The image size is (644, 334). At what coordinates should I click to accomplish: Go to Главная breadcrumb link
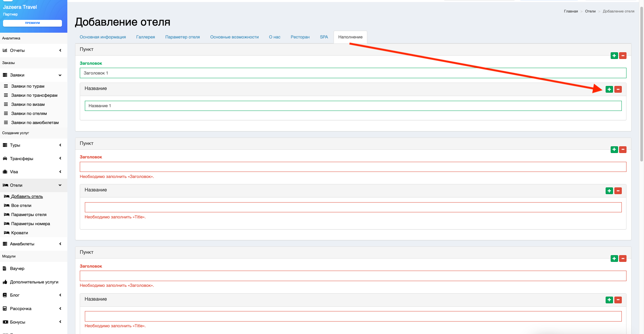point(571,11)
